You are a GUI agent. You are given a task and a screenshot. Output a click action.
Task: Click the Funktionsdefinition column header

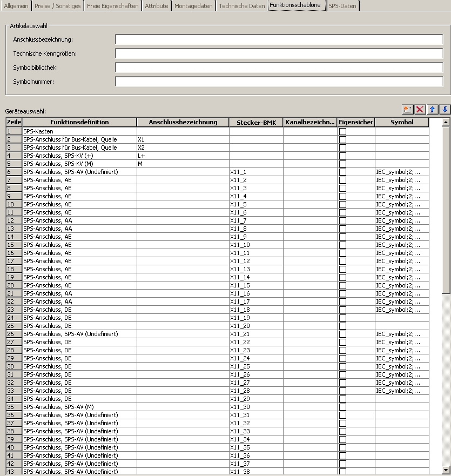pos(79,122)
